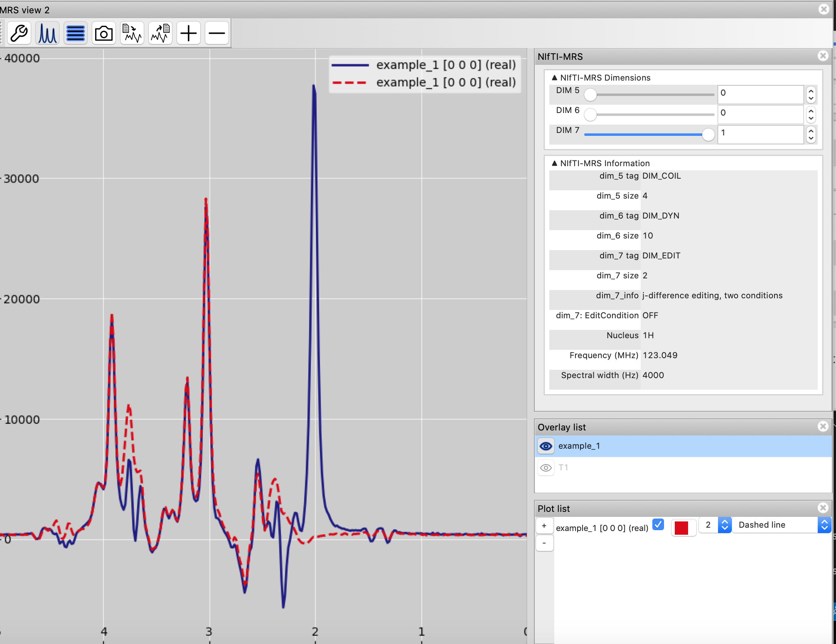The height and width of the screenshot is (644, 836).
Task: Click the plot legend box
Action: [425, 74]
